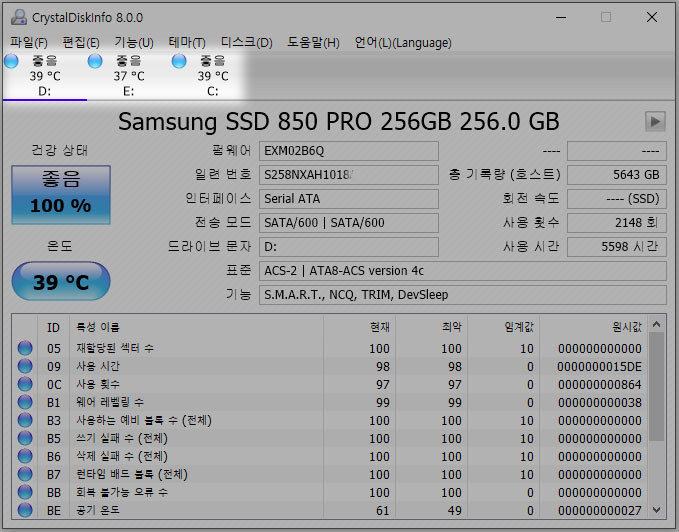
Task: Open the 디스크(D) menu
Action: coord(246,42)
